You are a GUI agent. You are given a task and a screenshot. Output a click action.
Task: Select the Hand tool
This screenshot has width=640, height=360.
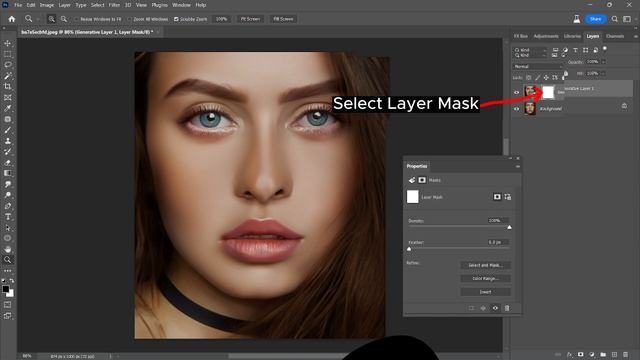pyautogui.click(x=7, y=249)
